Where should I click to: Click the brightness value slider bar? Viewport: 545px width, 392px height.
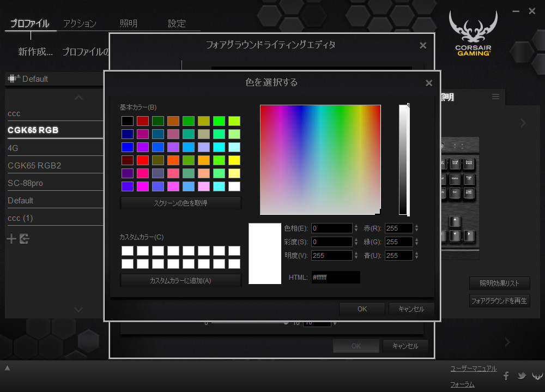click(x=403, y=160)
